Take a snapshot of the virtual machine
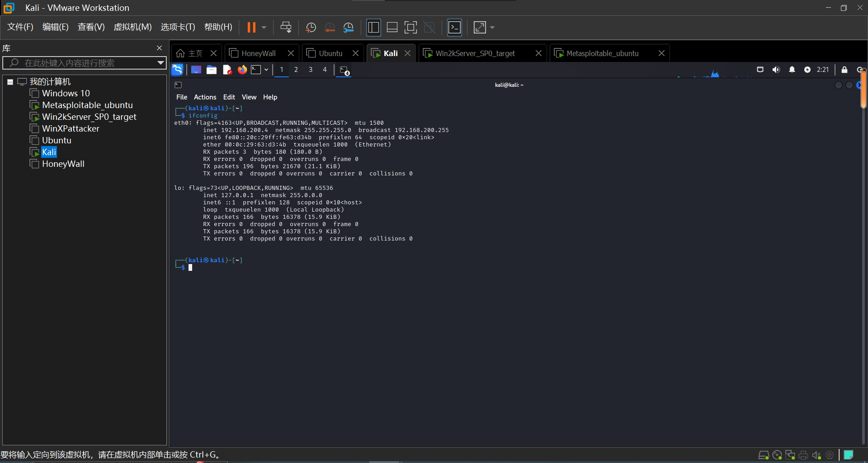This screenshot has height=463, width=868. [x=311, y=28]
